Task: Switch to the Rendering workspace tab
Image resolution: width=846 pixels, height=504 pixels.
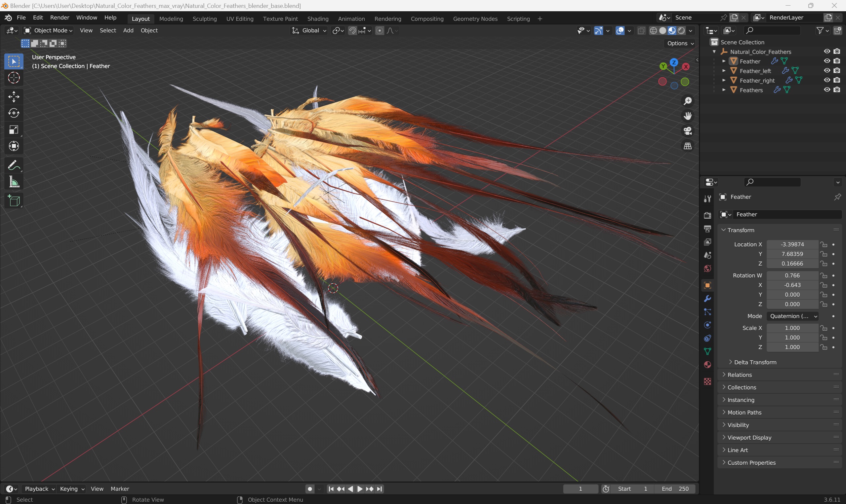Action: pos(387,18)
